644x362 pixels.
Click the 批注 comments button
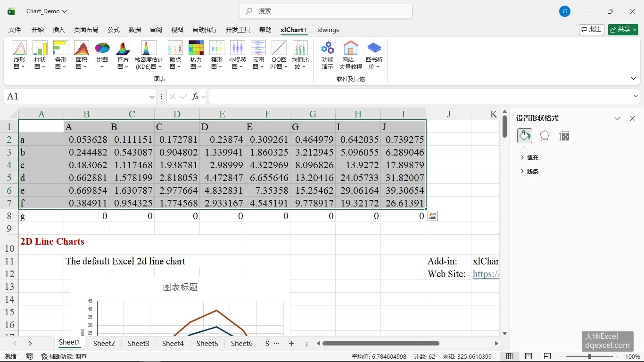(x=592, y=29)
